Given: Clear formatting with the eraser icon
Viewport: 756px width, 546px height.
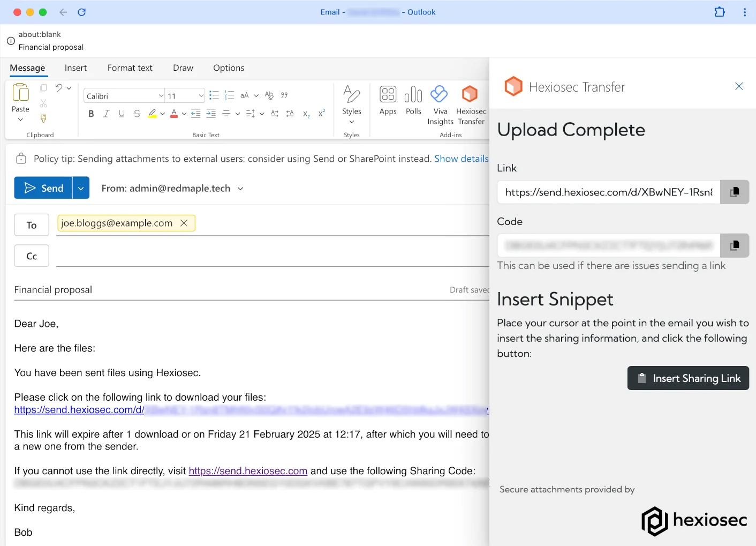Looking at the screenshot, I should point(269,95).
